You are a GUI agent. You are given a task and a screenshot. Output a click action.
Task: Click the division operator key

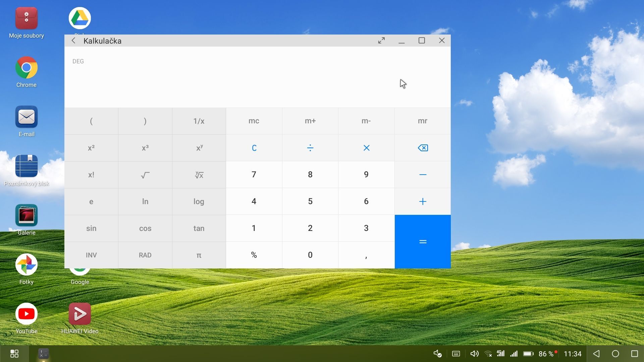pyautogui.click(x=310, y=148)
